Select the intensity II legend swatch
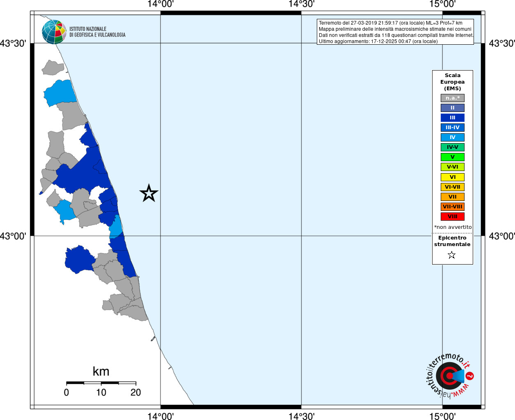Image resolution: width=515 pixels, height=420 pixels. click(x=453, y=108)
